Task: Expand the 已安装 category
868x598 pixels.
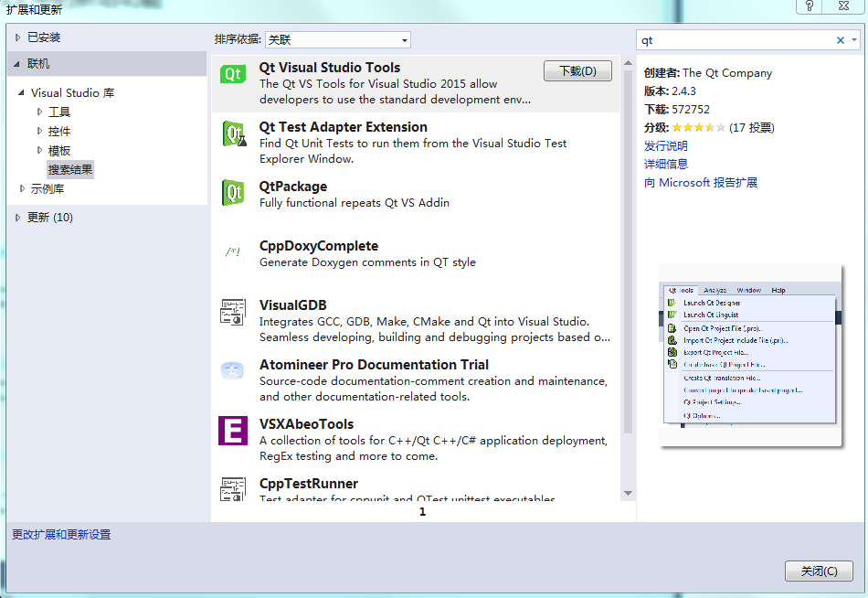Action: tap(17, 37)
